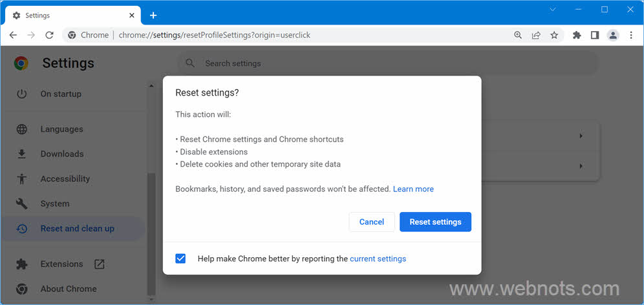Click the search magnifier icon in settings

189,63
